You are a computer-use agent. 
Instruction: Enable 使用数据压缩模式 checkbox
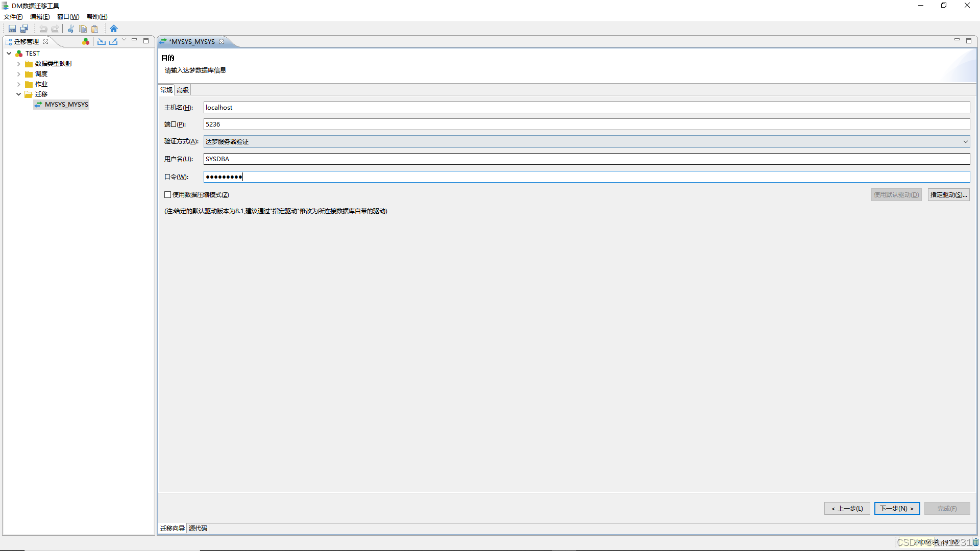pyautogui.click(x=167, y=195)
